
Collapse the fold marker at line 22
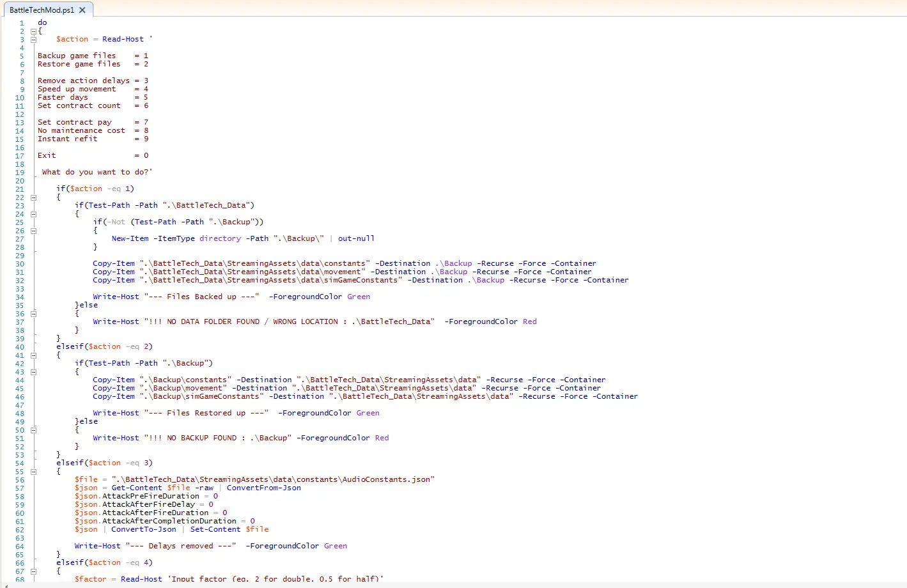(33, 197)
